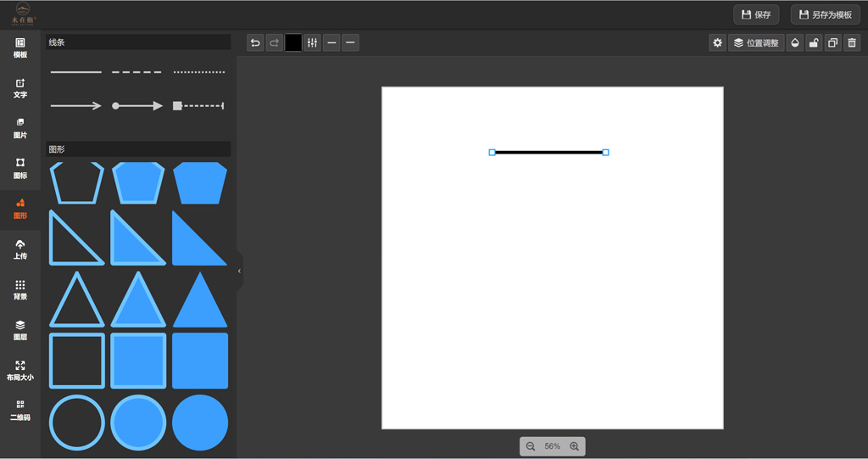This screenshot has height=459, width=868.
Task: Click the 线条 lines section header
Action: tap(138, 42)
